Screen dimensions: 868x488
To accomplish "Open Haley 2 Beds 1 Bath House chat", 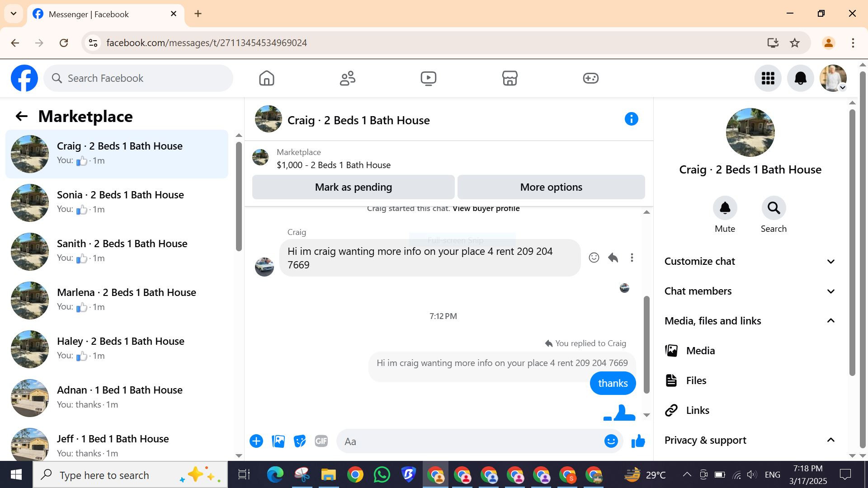I will click(x=117, y=349).
